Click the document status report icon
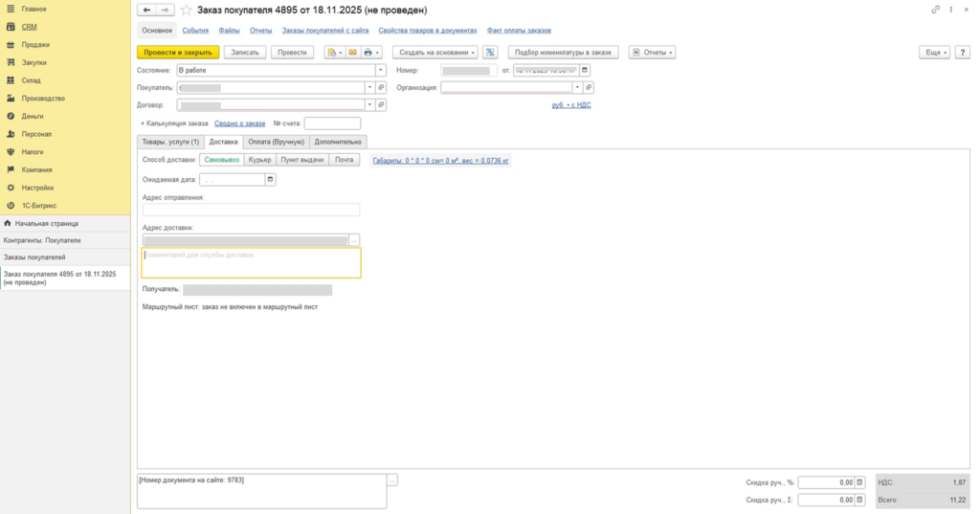The image size is (980, 514). coord(334,53)
